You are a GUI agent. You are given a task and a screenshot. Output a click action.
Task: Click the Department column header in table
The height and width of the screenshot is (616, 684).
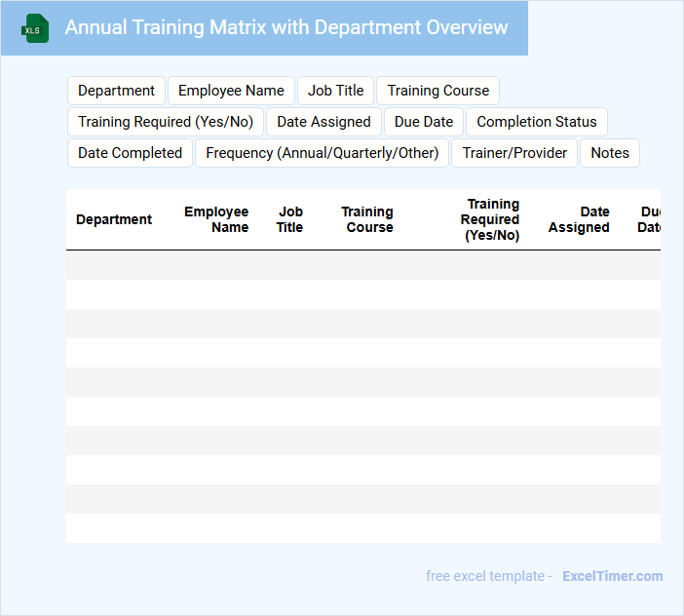pyautogui.click(x=114, y=219)
